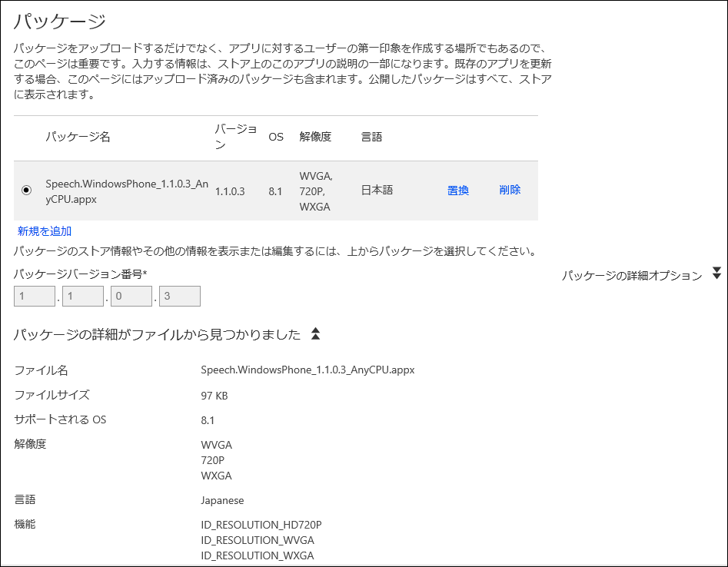Click the OS column header
Viewport: 728px width, 567px height.
[276, 137]
